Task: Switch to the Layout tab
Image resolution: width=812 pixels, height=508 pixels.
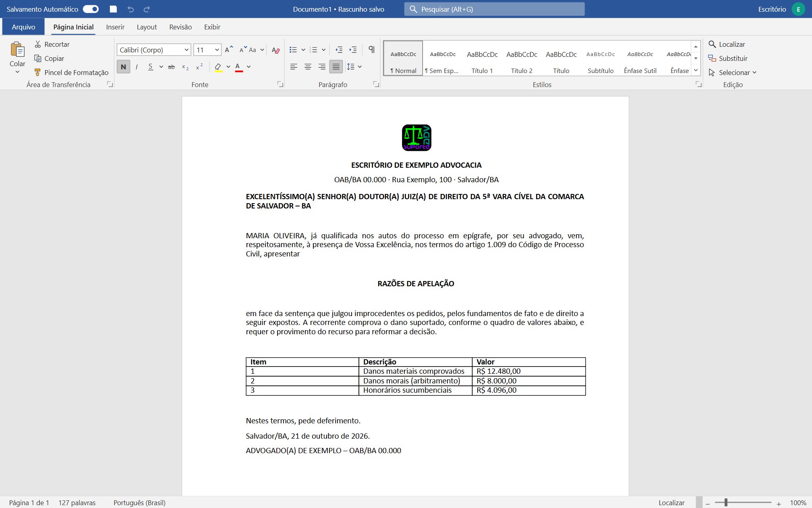Action: [147, 27]
